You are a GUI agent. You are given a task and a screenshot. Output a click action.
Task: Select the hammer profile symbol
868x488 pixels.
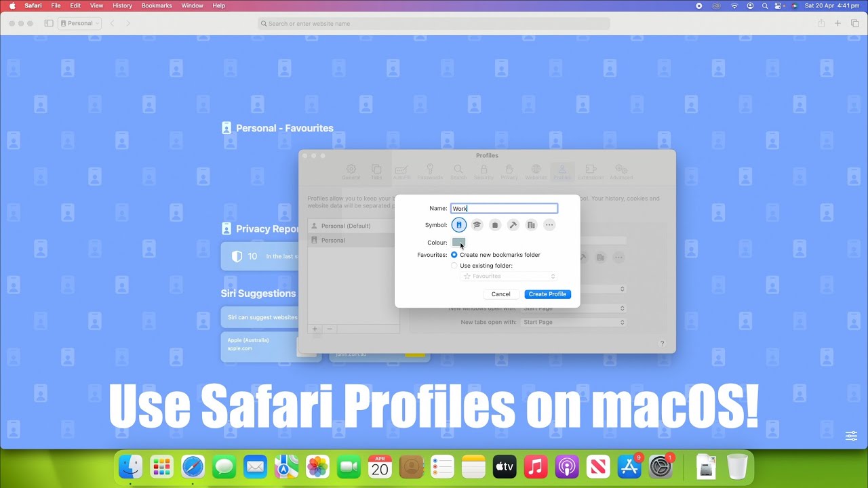[513, 225]
